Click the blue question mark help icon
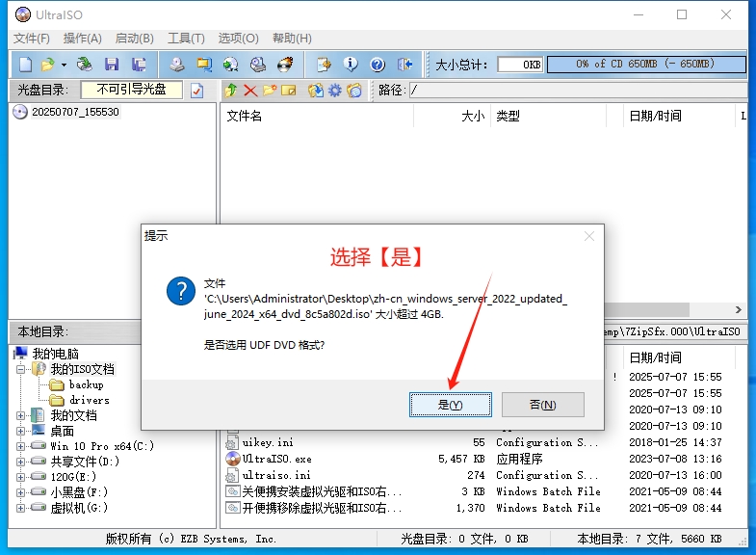 pyautogui.click(x=378, y=65)
